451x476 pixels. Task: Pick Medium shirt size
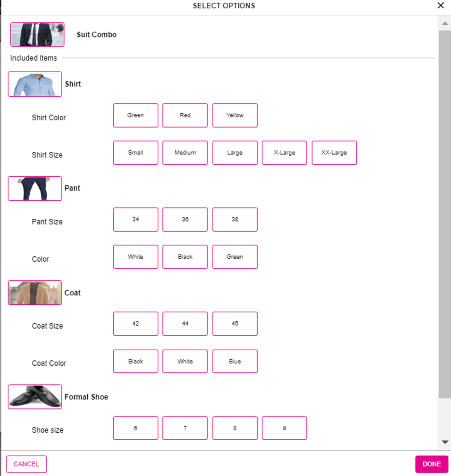[185, 153]
